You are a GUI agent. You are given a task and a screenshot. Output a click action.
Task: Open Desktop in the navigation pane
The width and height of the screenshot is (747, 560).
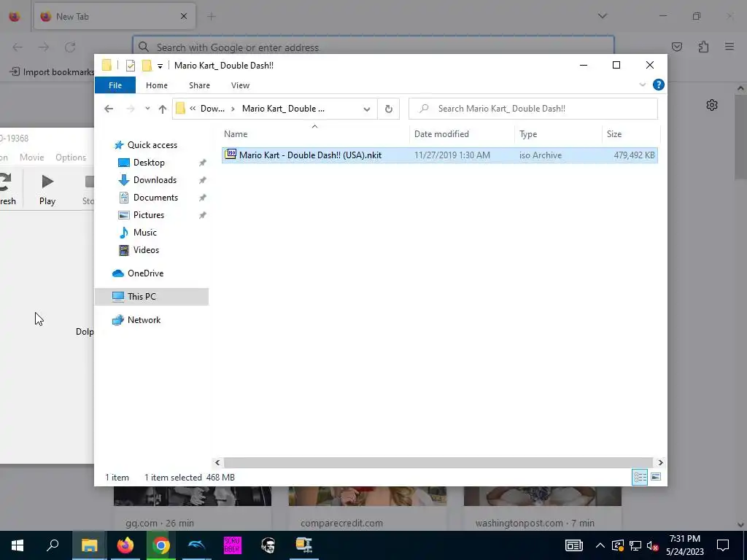coord(149,163)
